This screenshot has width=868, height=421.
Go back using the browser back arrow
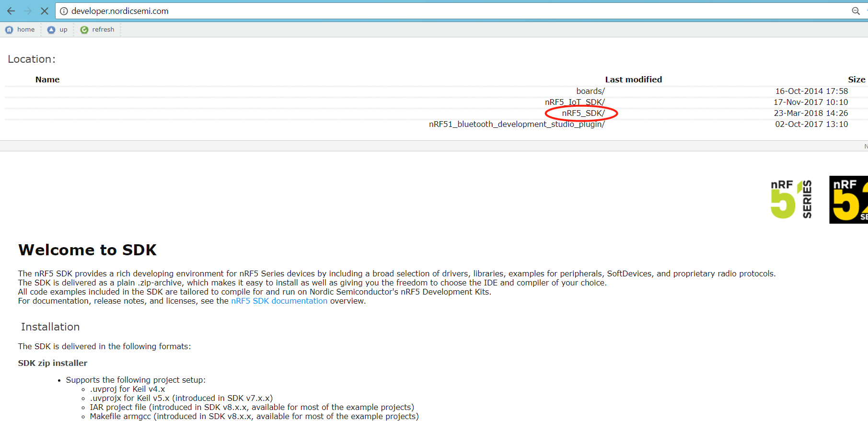pos(11,11)
